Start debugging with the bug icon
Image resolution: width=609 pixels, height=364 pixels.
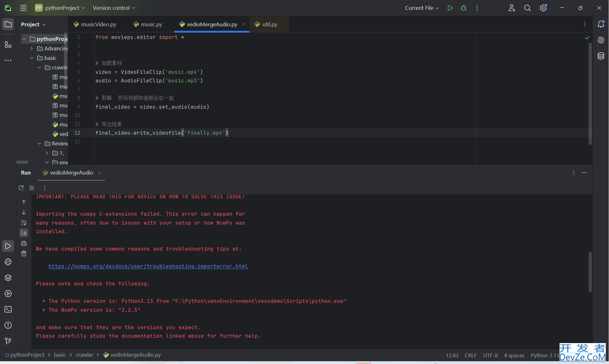coord(463,8)
